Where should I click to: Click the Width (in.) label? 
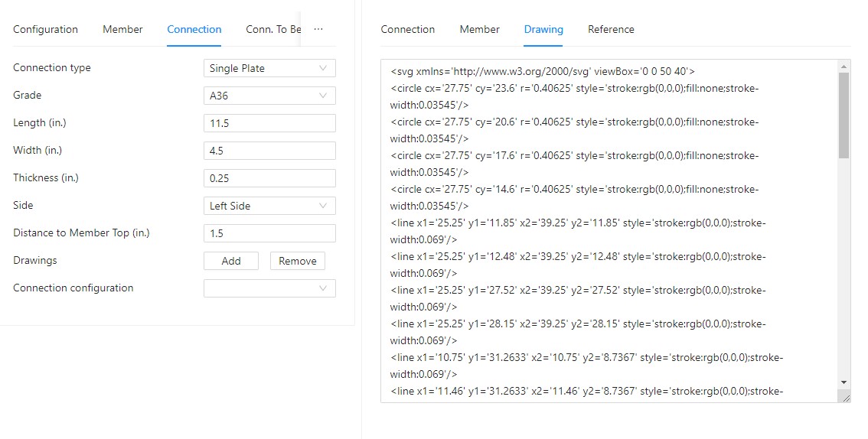coord(38,150)
